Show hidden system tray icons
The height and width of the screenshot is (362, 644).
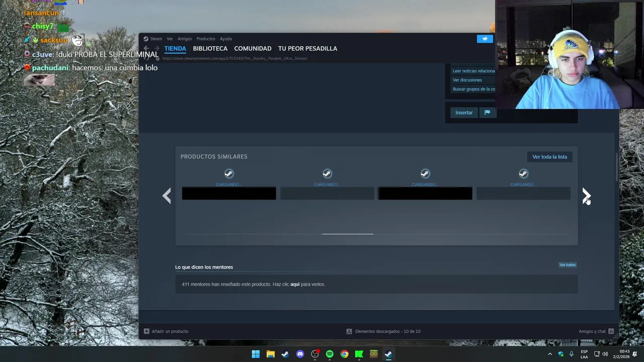[550, 354]
